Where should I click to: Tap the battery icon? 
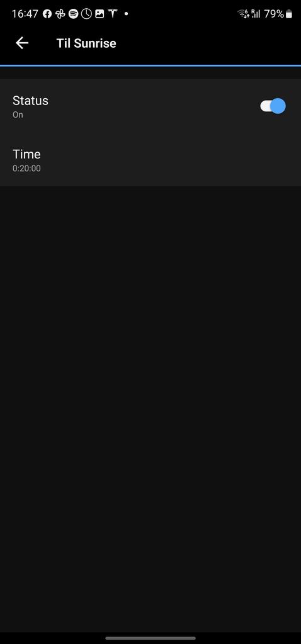(289, 14)
